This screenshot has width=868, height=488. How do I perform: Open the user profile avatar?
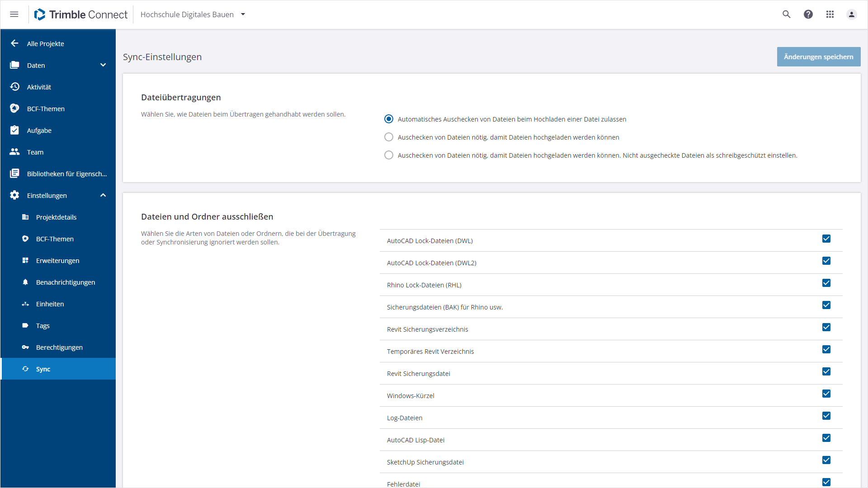[x=851, y=14]
